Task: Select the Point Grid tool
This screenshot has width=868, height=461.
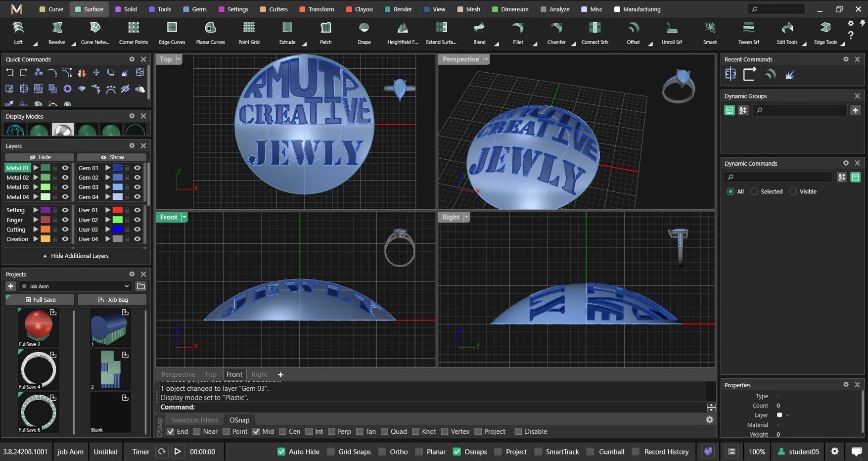Action: [249, 33]
